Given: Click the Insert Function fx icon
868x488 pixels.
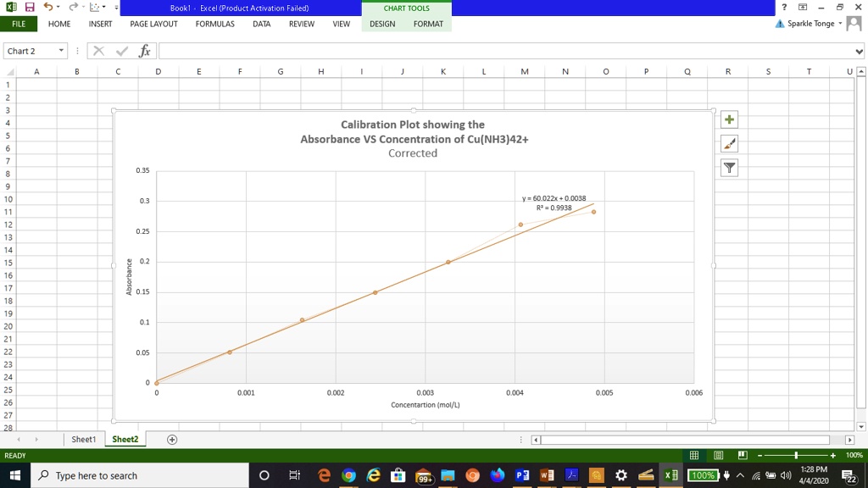Looking at the screenshot, I should point(144,51).
